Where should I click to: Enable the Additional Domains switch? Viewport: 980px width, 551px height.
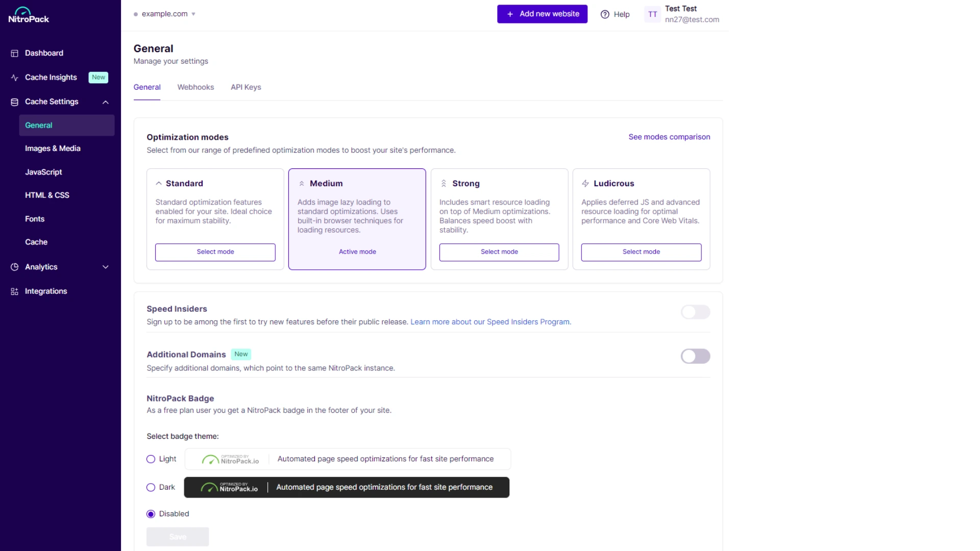point(695,356)
